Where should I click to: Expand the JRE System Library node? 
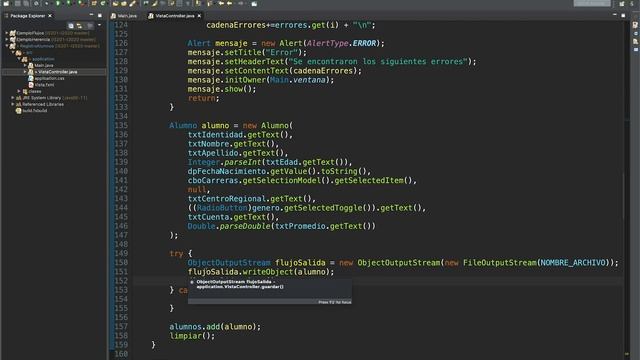click(13, 98)
